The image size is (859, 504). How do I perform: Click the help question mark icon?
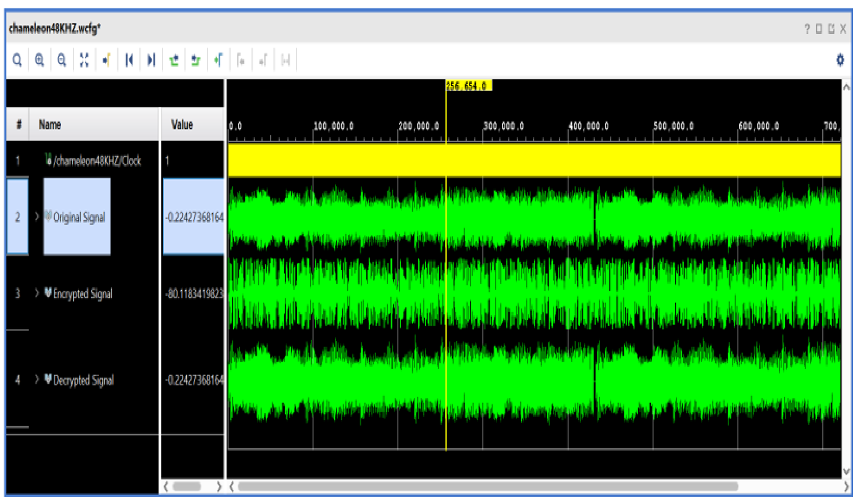click(807, 29)
